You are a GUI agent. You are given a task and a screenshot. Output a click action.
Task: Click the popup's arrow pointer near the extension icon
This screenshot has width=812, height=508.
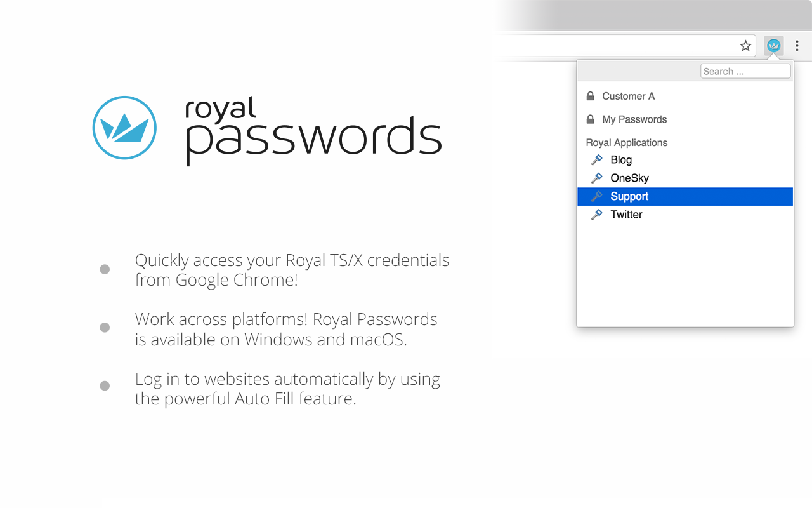click(x=773, y=57)
